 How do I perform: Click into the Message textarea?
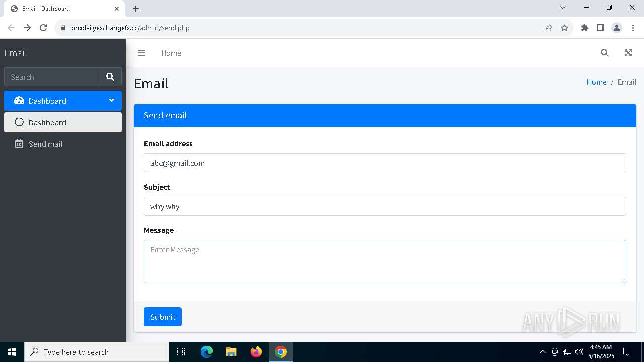tap(385, 261)
